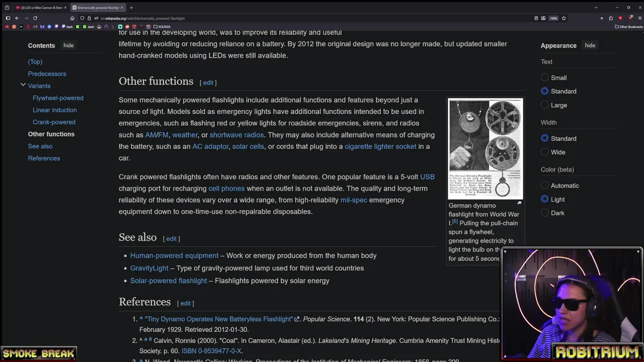
Task: Open Human-powered equipment link
Action: (x=174, y=255)
